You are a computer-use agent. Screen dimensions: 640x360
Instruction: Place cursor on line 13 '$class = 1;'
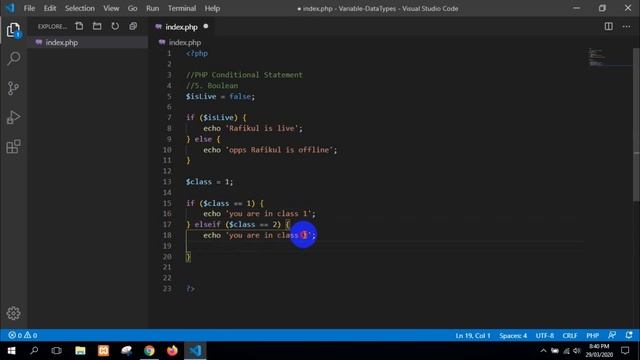pyautogui.click(x=209, y=182)
